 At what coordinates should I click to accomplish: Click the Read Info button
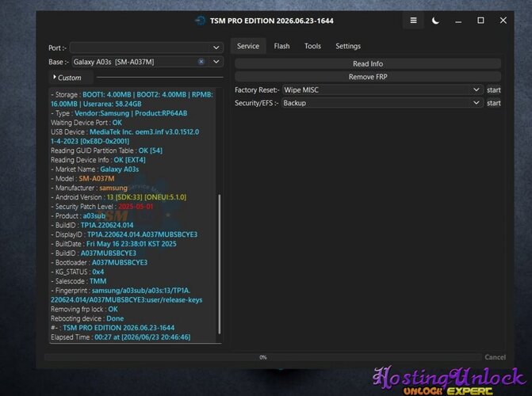point(368,63)
